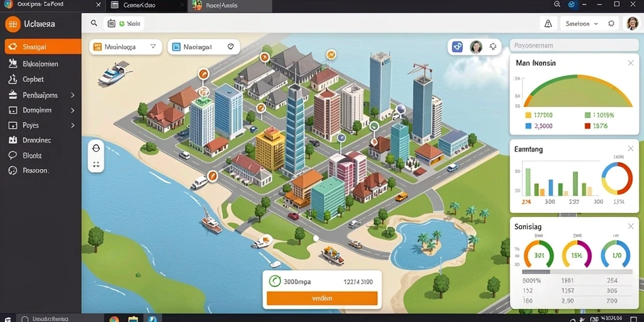Screen dimensions: 644x322
Task: Select the orange map marker near the beach
Action: [213, 176]
